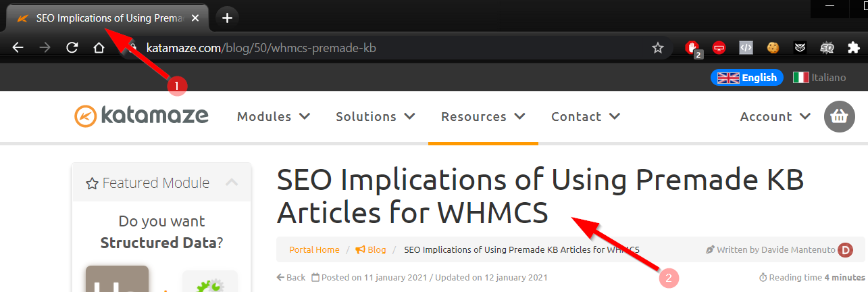This screenshot has width=868, height=292.
Task: Follow the Blog breadcrumb link
Action: click(x=370, y=249)
